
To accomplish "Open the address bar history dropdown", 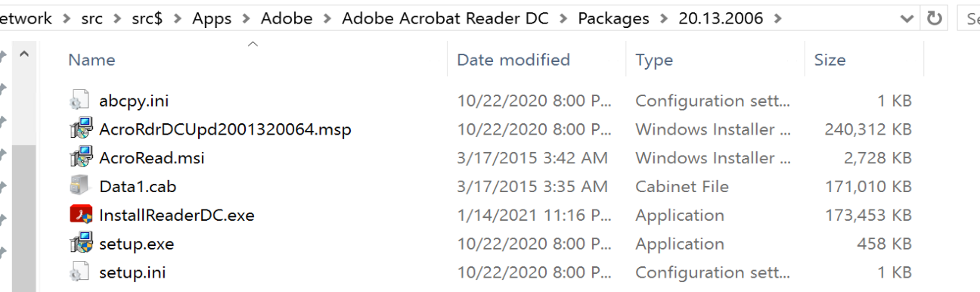I will [907, 18].
